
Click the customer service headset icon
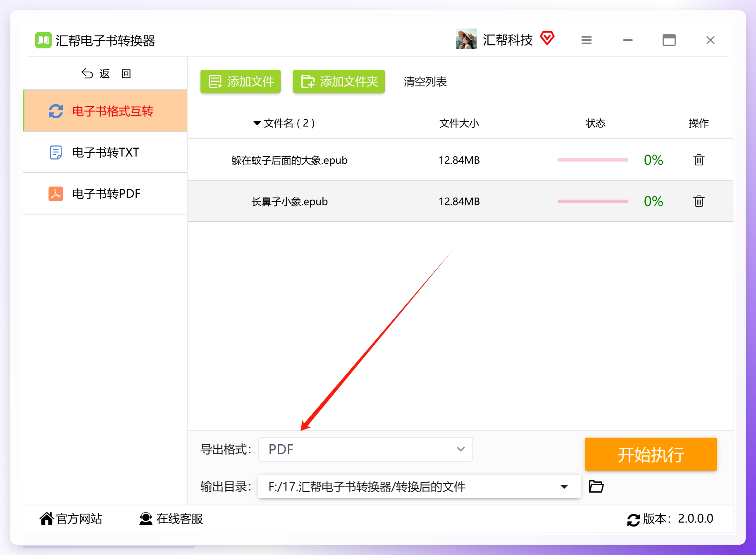145,519
